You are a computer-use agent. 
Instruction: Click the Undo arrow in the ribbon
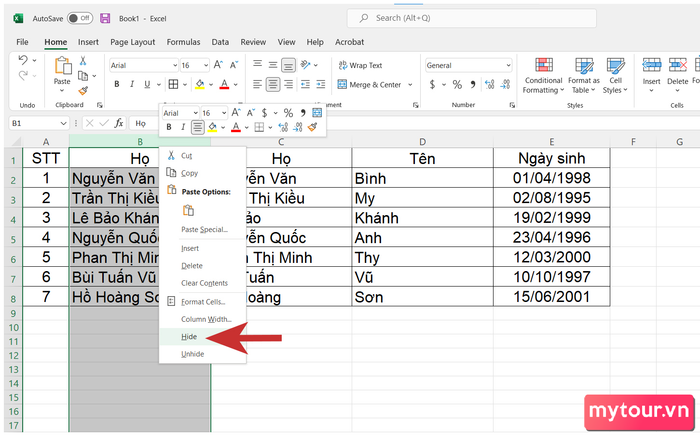(23, 60)
